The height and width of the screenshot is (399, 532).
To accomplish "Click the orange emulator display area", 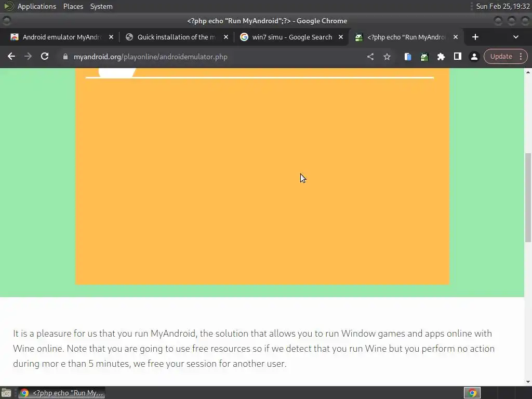I will (x=262, y=177).
